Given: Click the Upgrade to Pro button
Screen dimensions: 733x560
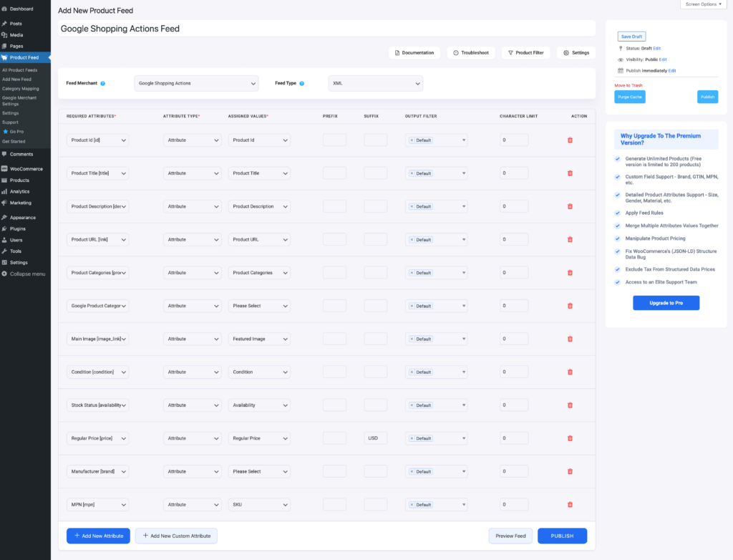Looking at the screenshot, I should click(666, 303).
